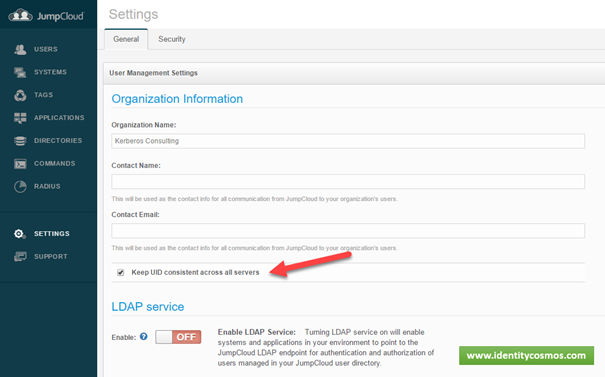Image resolution: width=605 pixels, height=377 pixels.
Task: Click the Organization Name field
Action: pos(348,141)
